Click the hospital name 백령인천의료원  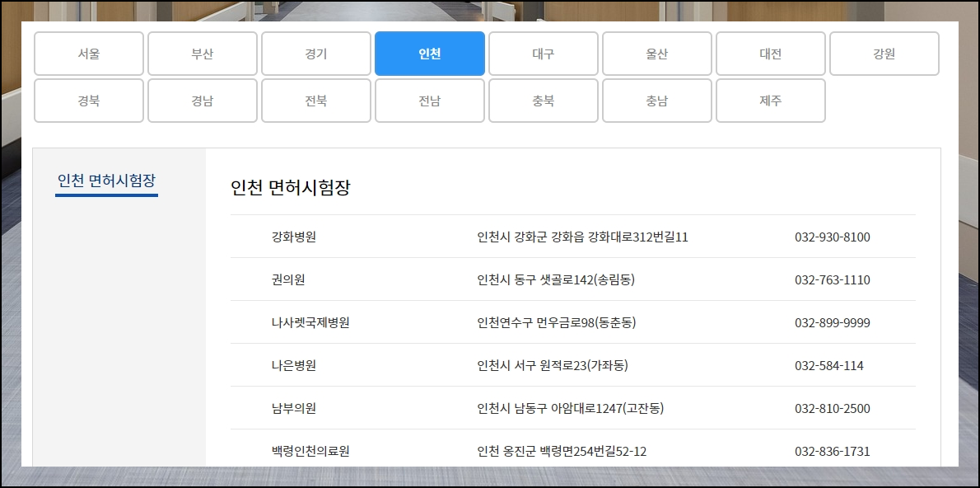[310, 451]
